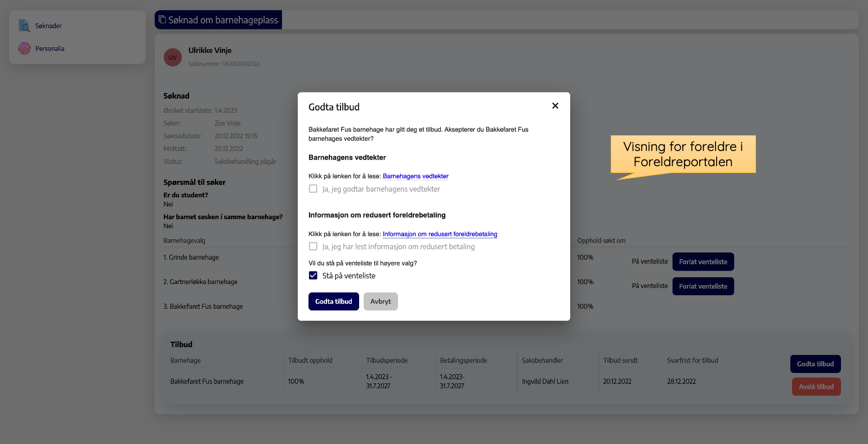Click the Svarfrist value '28.12.2022'
This screenshot has width=868, height=444.
tap(682, 381)
